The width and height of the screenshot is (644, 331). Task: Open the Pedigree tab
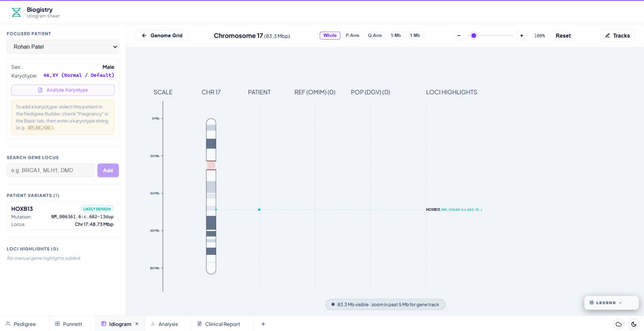pos(21,324)
